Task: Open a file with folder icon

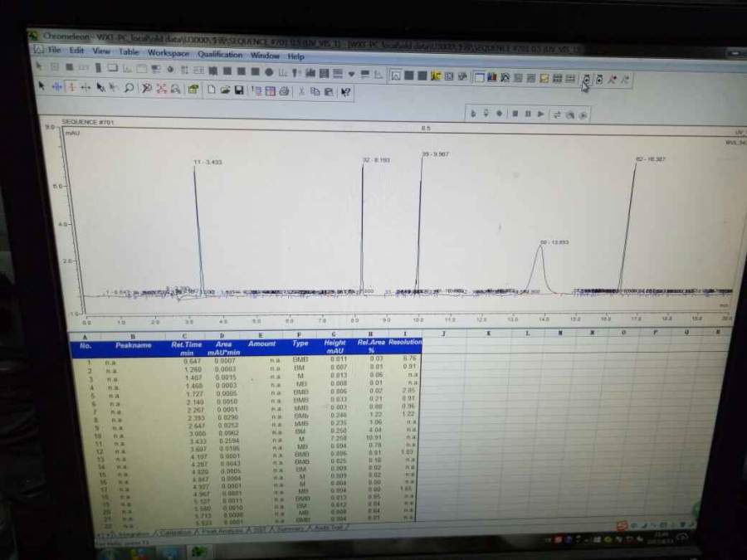Action: coord(225,90)
